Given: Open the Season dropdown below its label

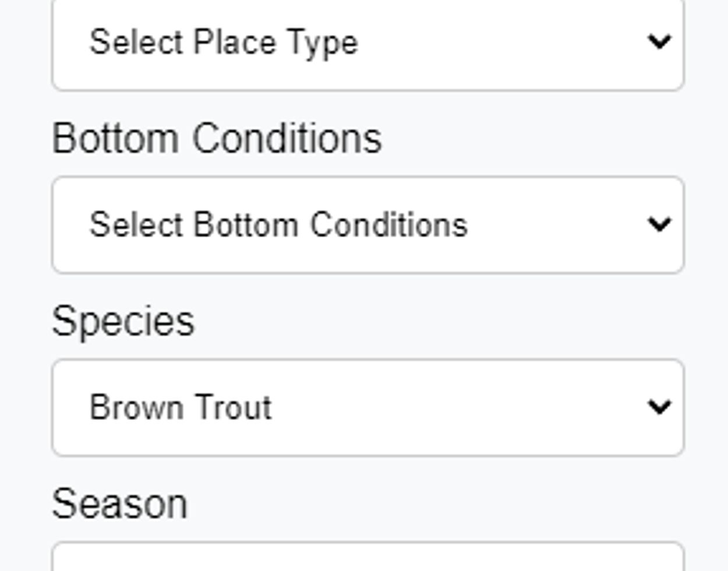Looking at the screenshot, I should [367, 559].
